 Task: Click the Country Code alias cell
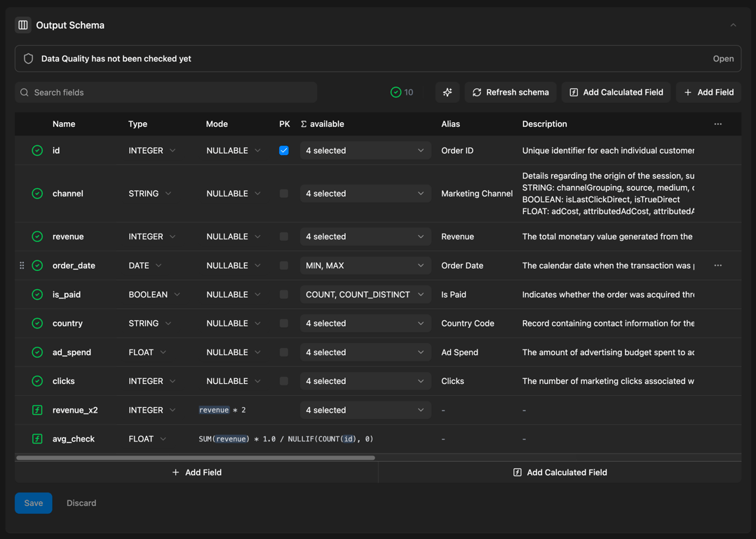coord(468,324)
